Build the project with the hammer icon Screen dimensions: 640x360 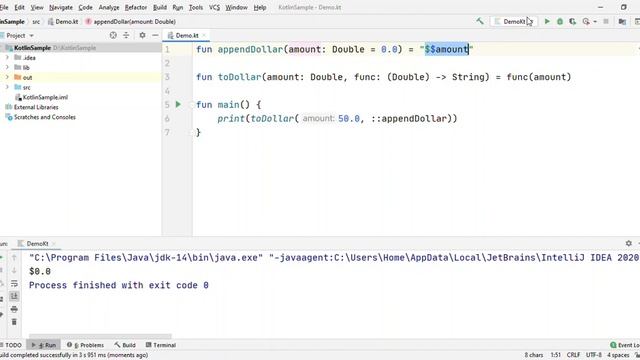pos(480,21)
